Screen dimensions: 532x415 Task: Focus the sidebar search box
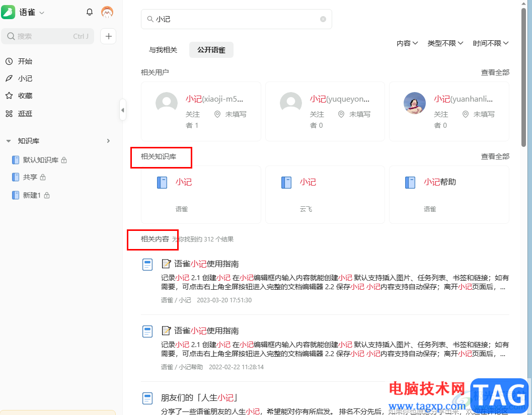click(47, 36)
